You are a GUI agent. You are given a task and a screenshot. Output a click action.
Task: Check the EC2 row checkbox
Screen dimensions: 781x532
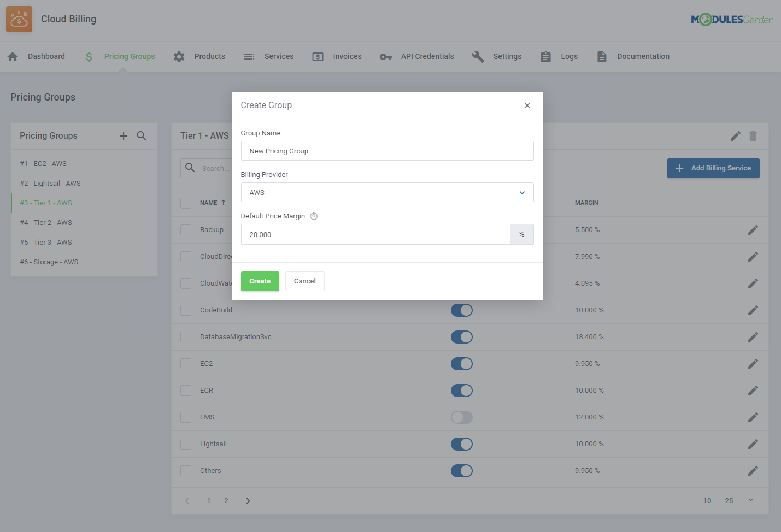point(186,364)
